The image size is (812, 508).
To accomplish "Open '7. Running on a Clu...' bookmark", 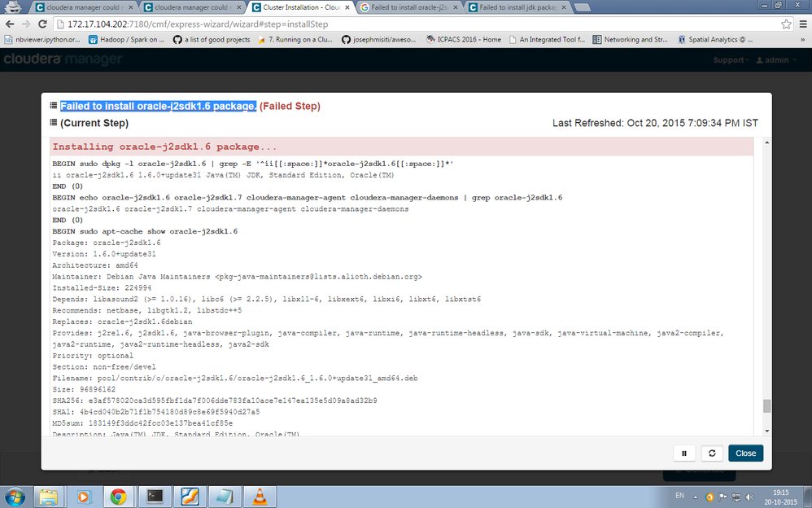I will pos(295,39).
